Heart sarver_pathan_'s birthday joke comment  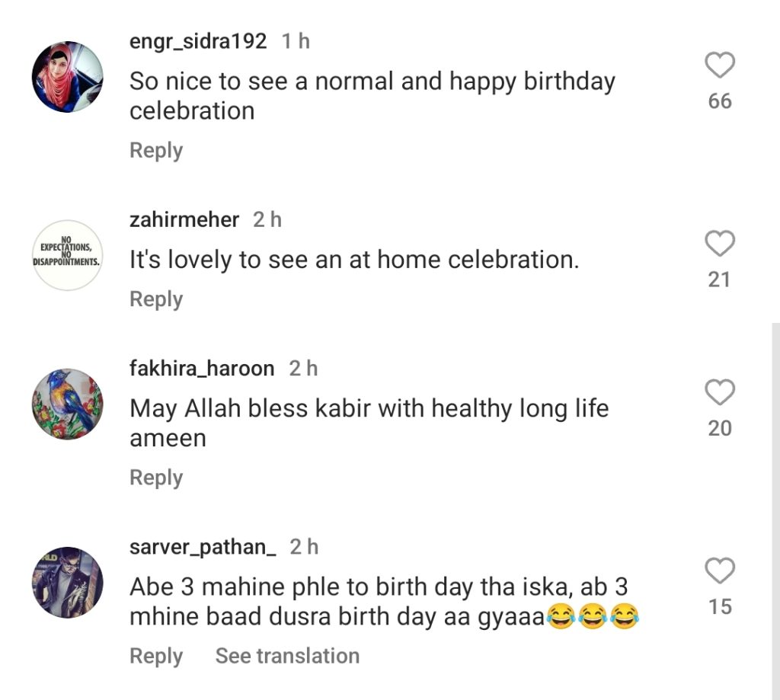pos(719,571)
